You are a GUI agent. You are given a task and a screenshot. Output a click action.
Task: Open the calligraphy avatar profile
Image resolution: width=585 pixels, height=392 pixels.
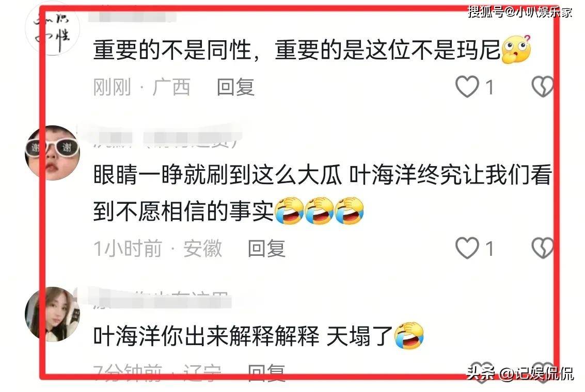coord(52,28)
